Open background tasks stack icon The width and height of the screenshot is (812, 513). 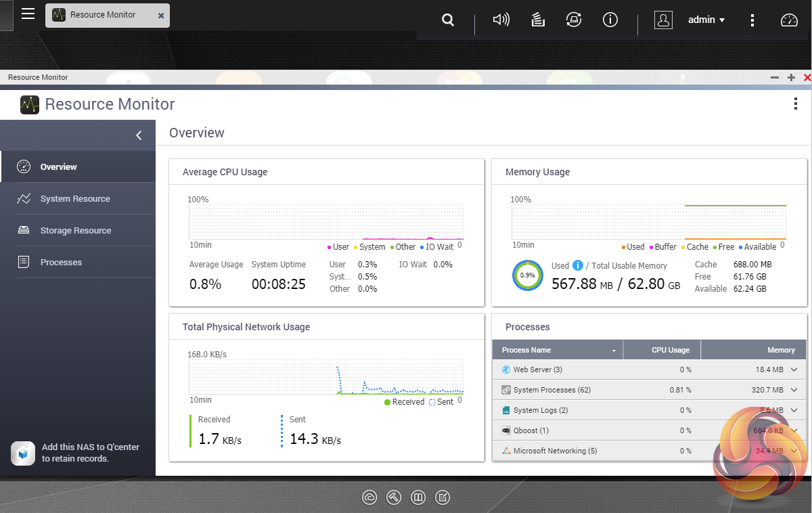point(538,20)
